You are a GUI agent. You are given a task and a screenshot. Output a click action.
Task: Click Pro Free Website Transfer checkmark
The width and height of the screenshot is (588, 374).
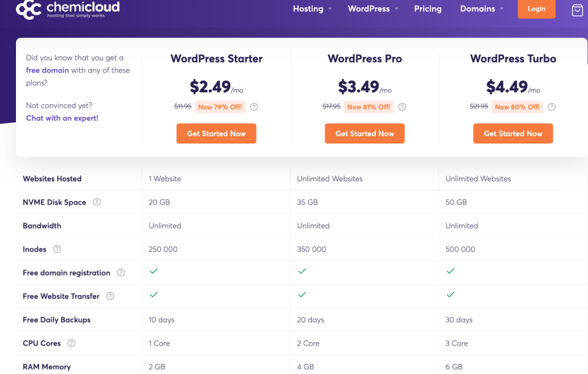[302, 294]
